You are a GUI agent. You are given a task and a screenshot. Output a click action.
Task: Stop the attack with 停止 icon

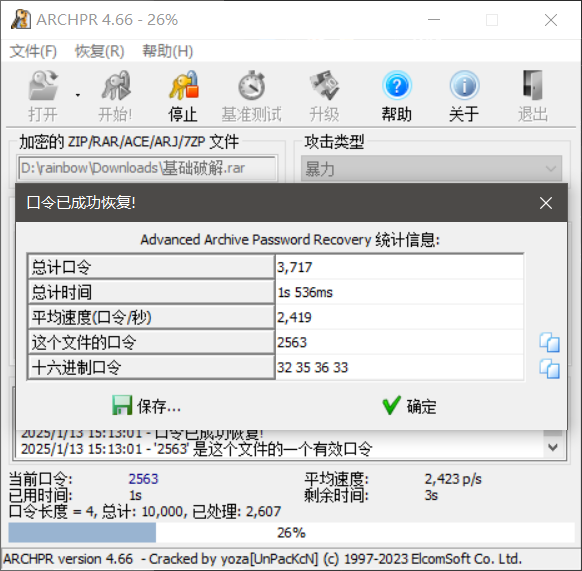coord(183,86)
